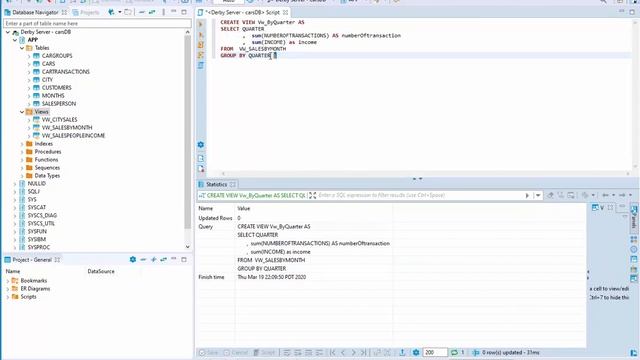Expand the CARGROUPS table node
Image resolution: width=640 pixels, height=360 pixels.
29,56
